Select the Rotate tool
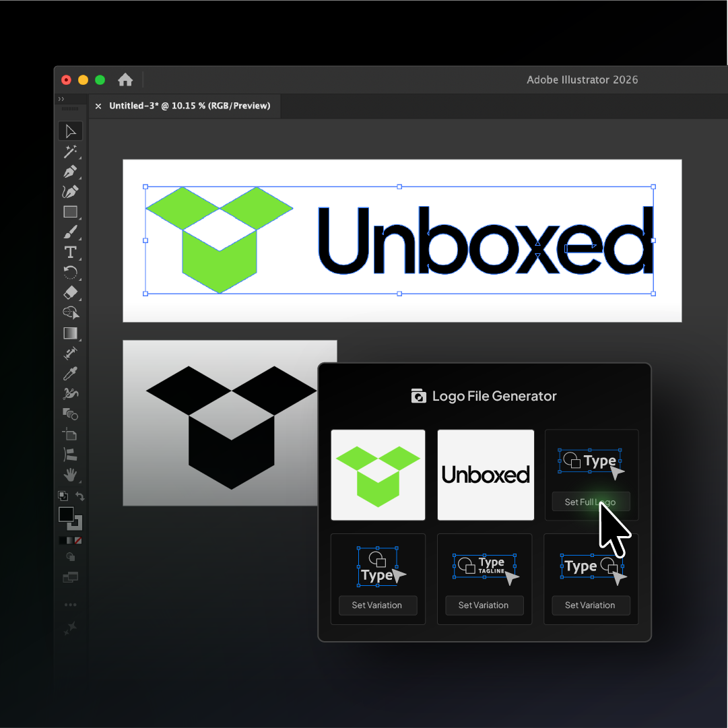728x728 pixels. 71,272
